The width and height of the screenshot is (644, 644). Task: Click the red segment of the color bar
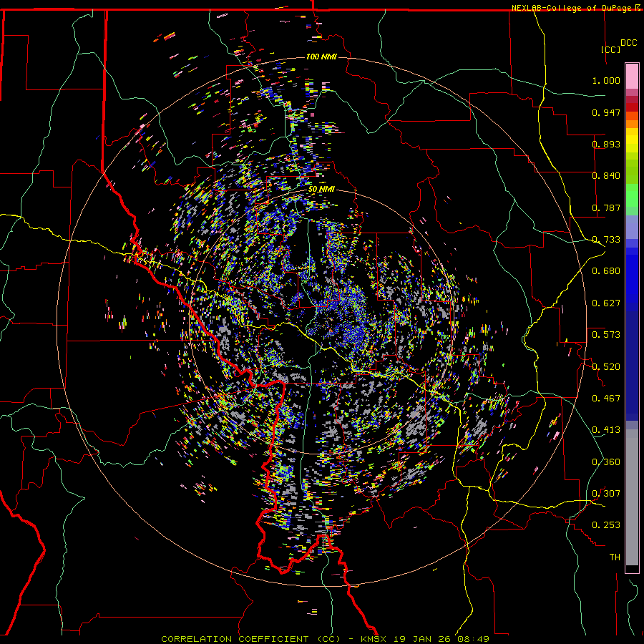click(x=632, y=107)
